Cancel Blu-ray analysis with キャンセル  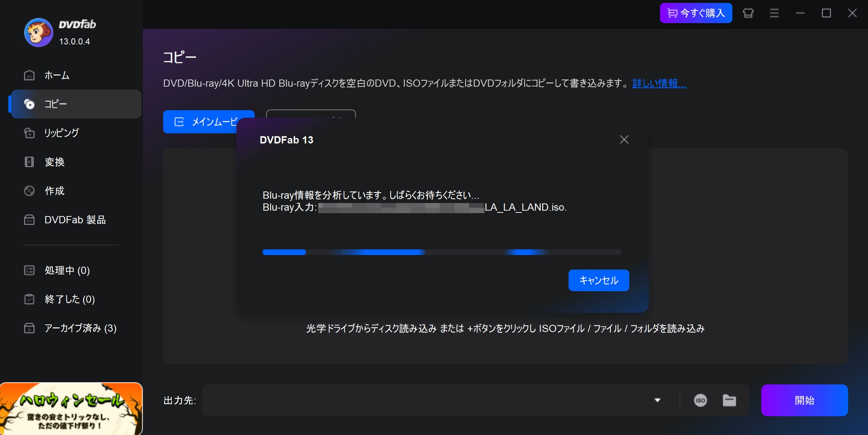point(599,280)
